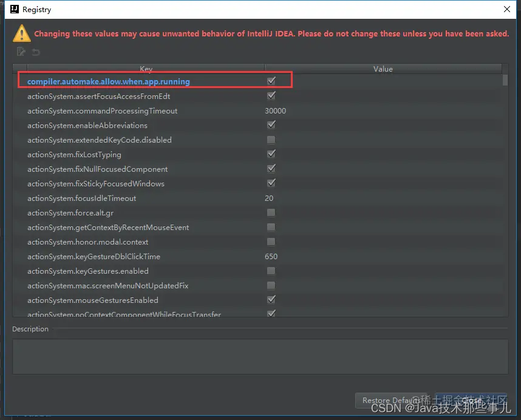This screenshot has height=420, width=521.
Task: Click the 30000 timeout value cell
Action: click(275, 111)
